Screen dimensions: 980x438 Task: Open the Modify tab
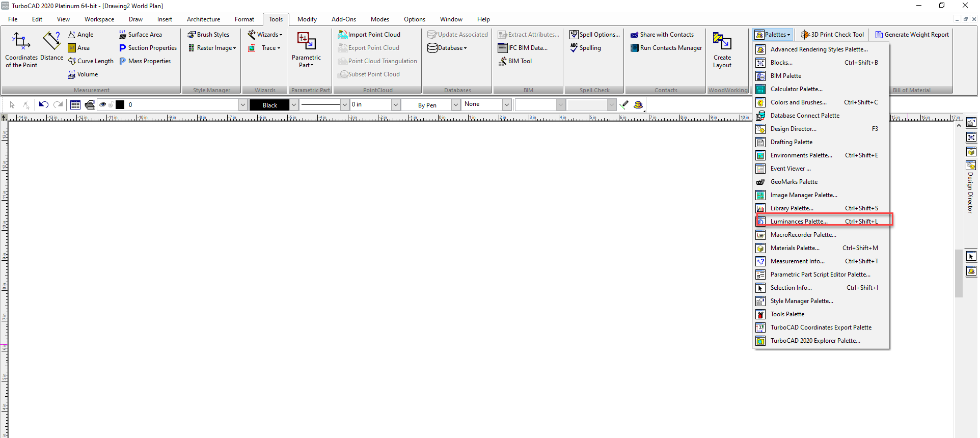307,19
